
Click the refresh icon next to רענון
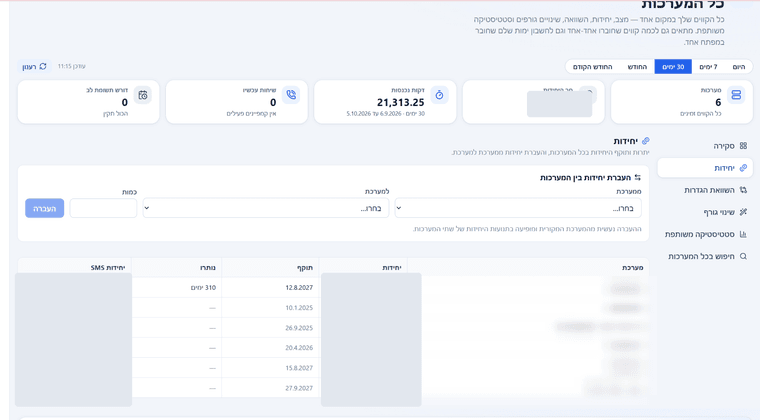[43, 66]
